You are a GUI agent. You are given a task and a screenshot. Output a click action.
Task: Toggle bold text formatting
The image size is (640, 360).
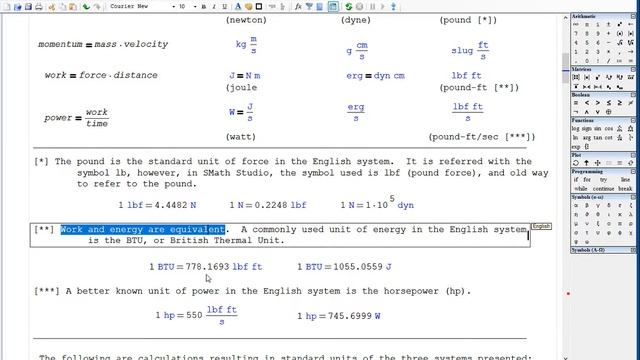(x=204, y=7)
